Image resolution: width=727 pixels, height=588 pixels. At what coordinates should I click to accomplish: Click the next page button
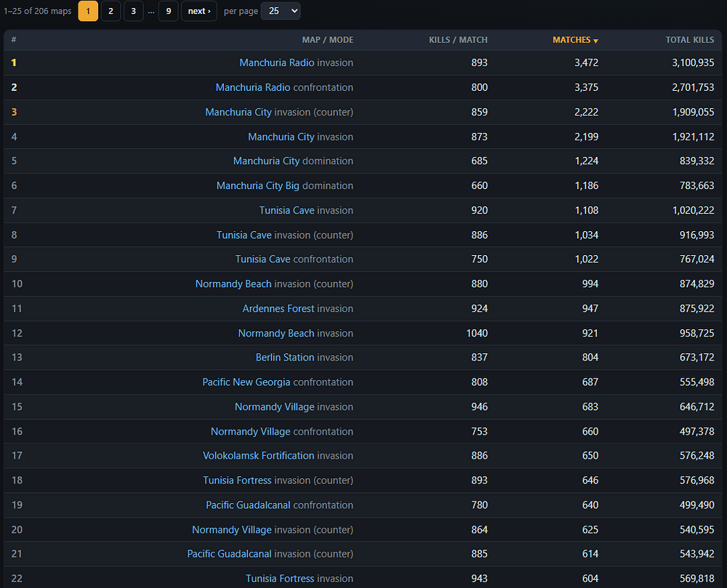[x=199, y=11]
